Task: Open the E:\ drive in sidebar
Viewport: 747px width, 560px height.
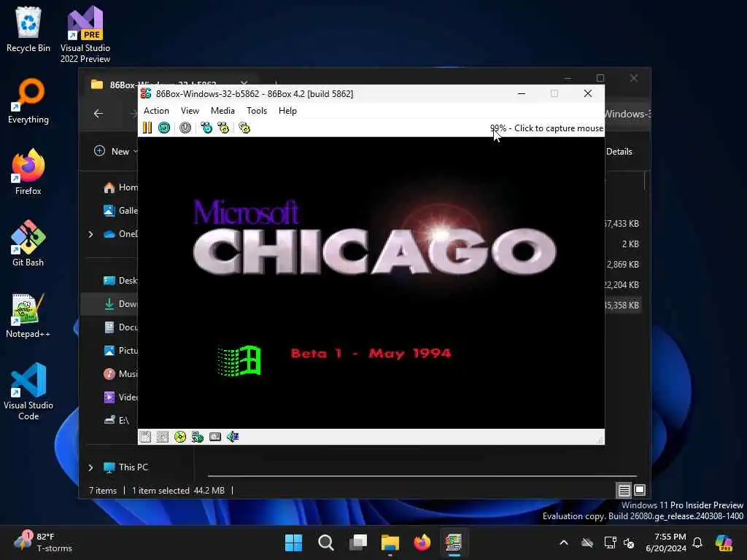Action: (x=117, y=420)
